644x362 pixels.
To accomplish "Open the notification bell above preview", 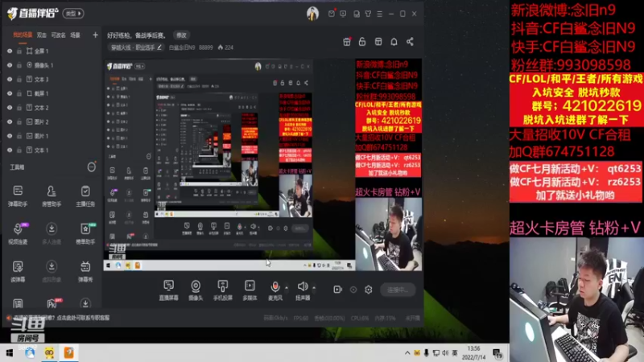I will click(394, 42).
